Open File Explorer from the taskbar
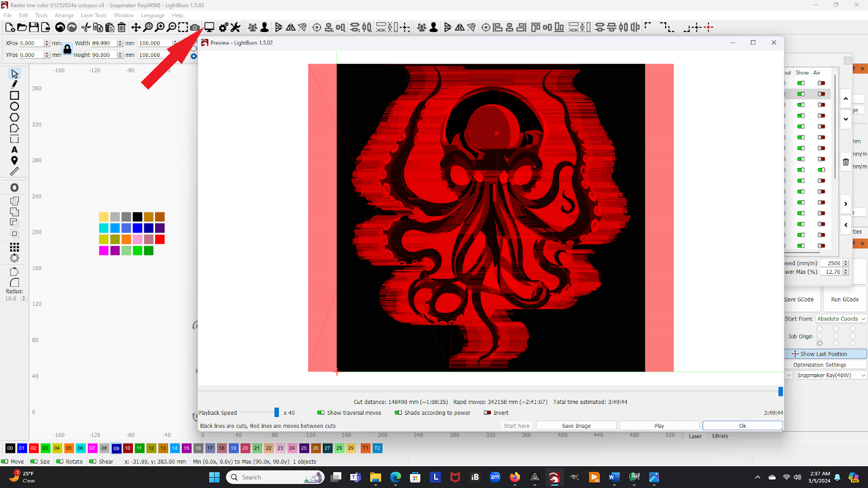This screenshot has height=488, width=868. click(375, 477)
